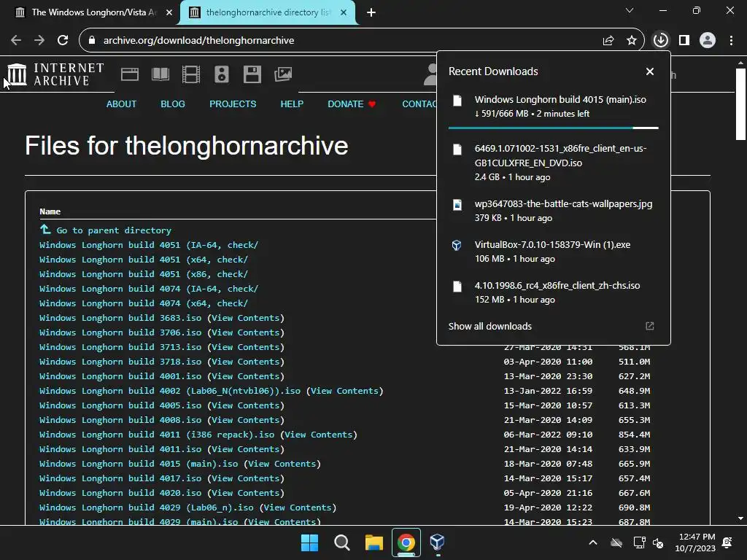Open the HELP menu link
Image resolution: width=747 pixels, height=560 pixels.
[x=292, y=104]
